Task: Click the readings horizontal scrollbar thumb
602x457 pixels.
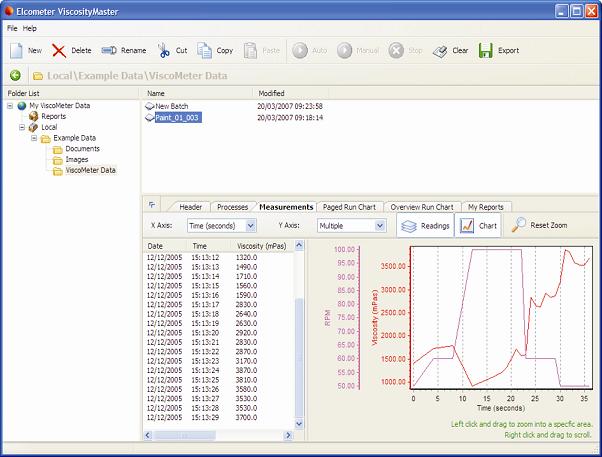Action: click(184, 435)
